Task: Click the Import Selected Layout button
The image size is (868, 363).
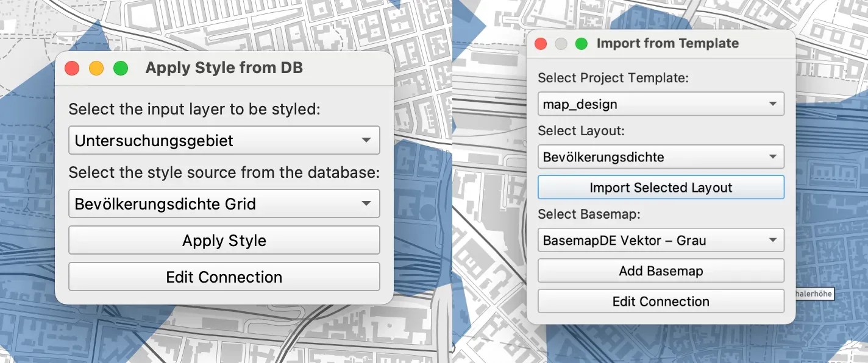Action: click(x=661, y=188)
